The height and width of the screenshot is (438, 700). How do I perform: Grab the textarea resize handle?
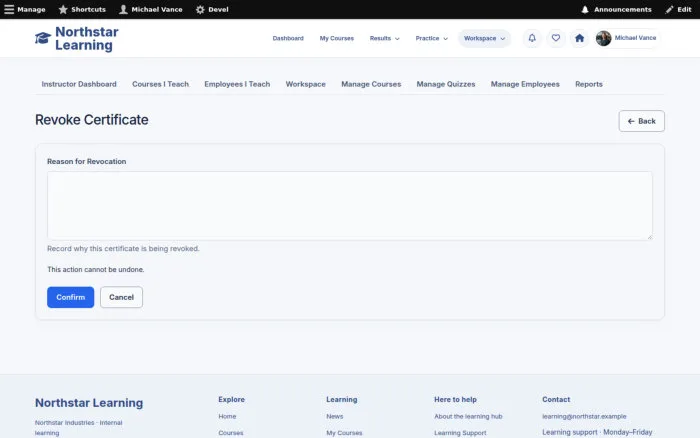650,237
